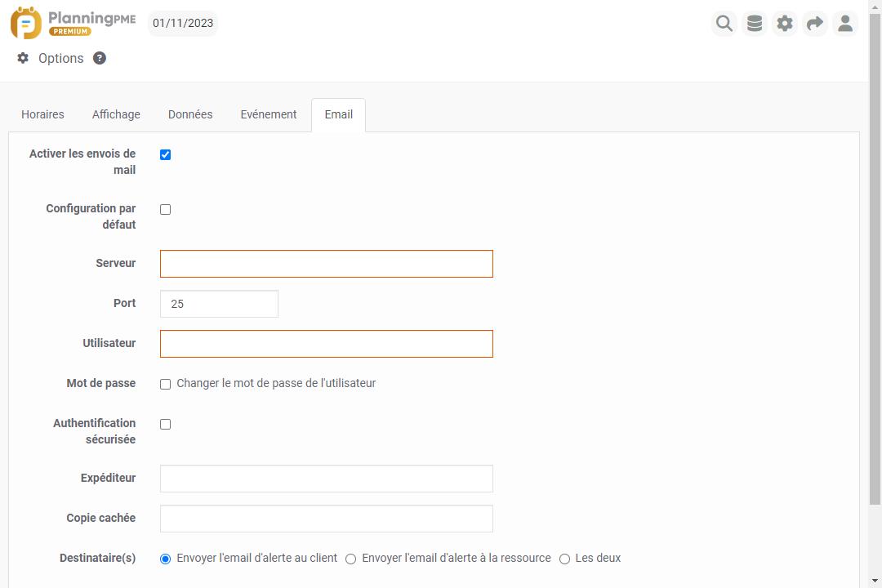Open the settings gear icon in header
882x588 pixels.
point(785,24)
